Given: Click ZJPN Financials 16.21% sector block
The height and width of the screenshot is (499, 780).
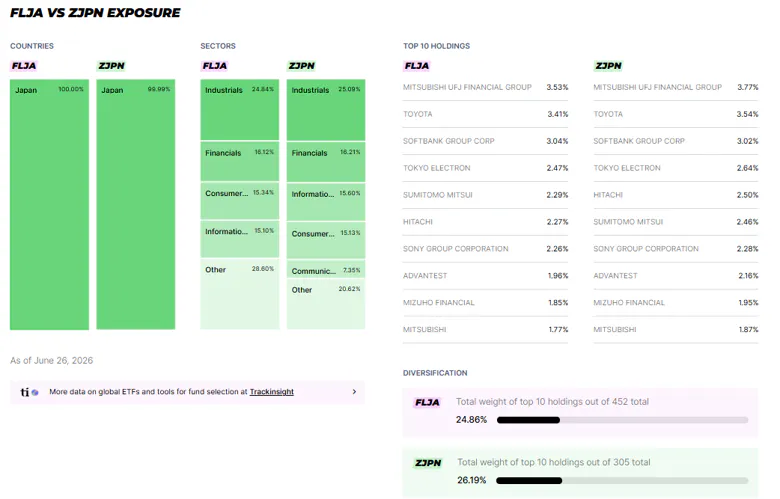Looking at the screenshot, I should [x=326, y=162].
